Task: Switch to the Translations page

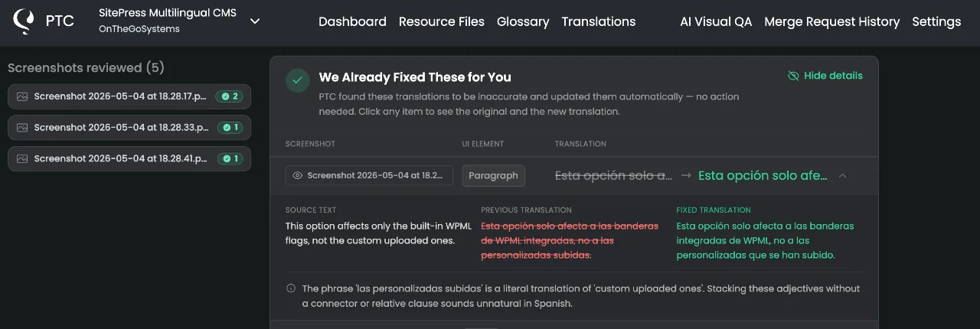Action: pos(599,21)
